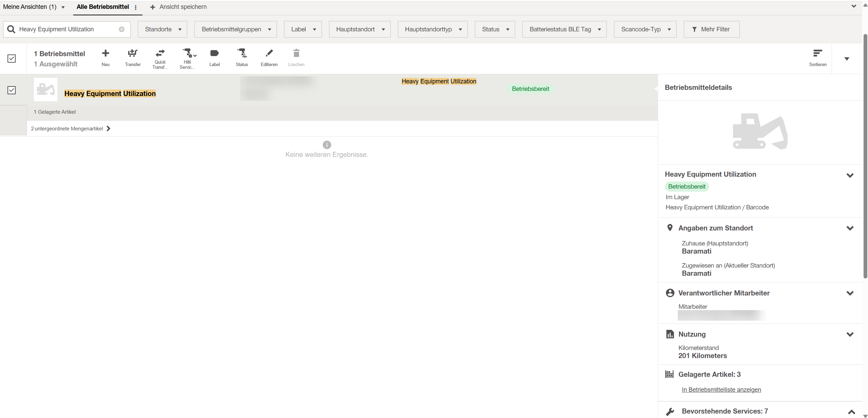Open Sortieren sort options
The width and height of the screenshot is (868, 418).
[817, 53]
